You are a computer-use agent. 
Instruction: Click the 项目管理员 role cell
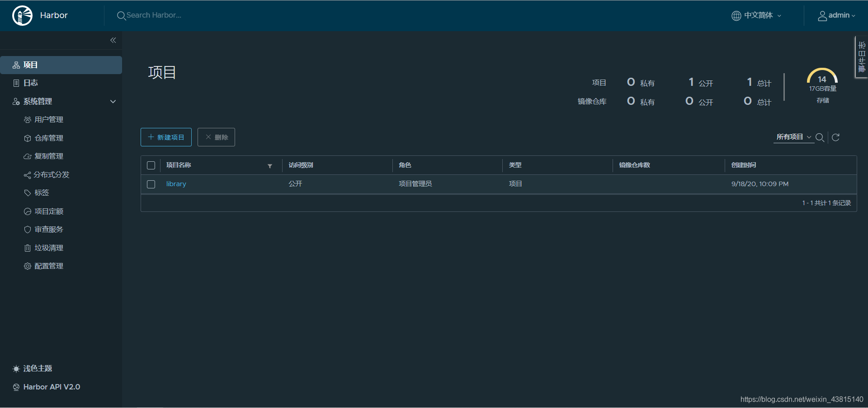tap(415, 184)
